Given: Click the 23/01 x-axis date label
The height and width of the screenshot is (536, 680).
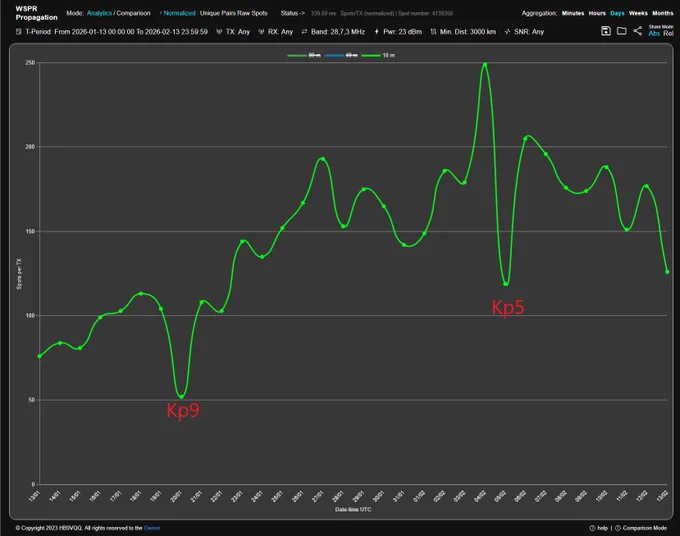Looking at the screenshot, I should point(237,497).
